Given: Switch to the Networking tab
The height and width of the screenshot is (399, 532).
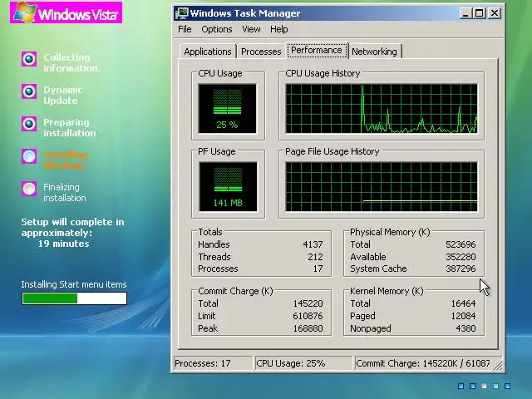Looking at the screenshot, I should (x=374, y=52).
